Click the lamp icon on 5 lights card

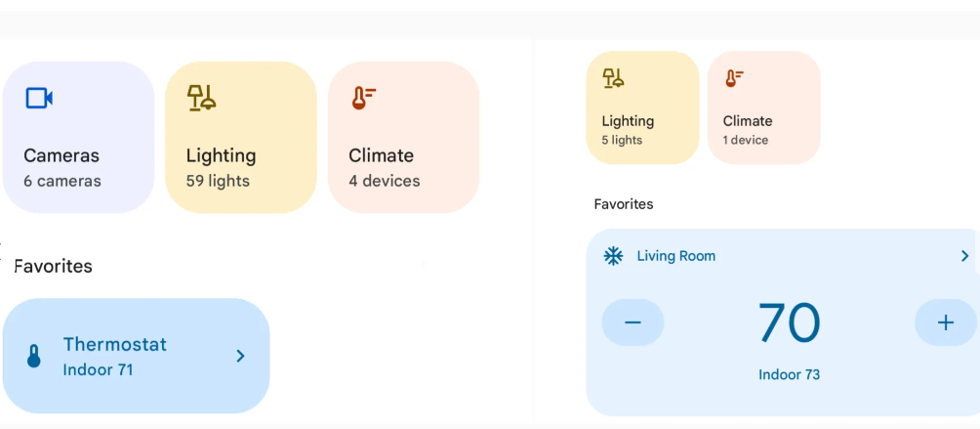[x=613, y=78]
